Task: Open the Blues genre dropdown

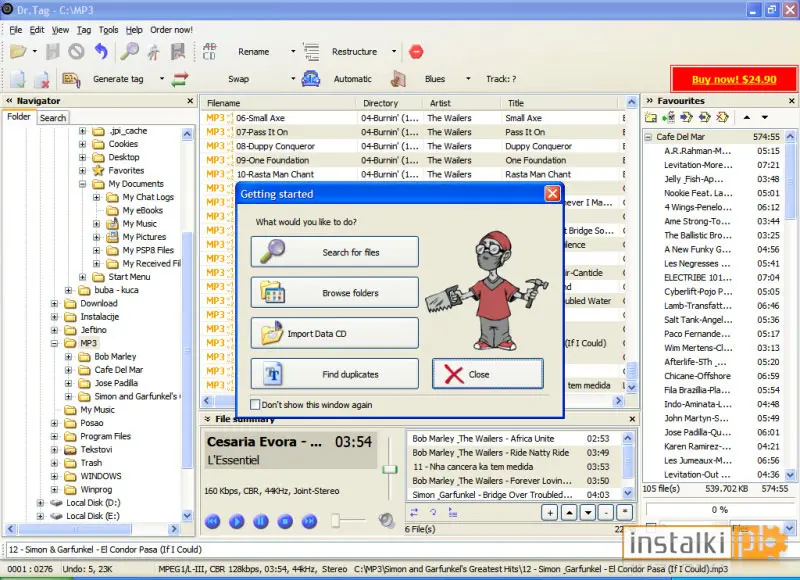Action: [468, 79]
